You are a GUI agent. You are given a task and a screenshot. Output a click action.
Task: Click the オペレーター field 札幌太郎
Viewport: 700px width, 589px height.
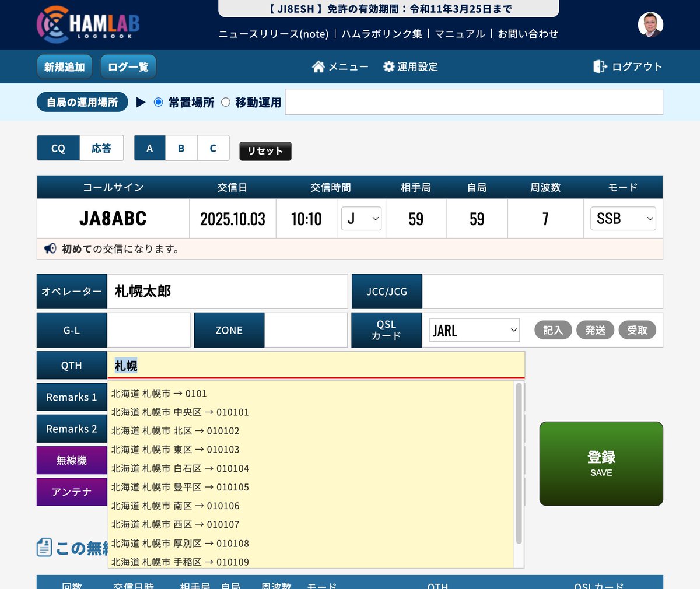(x=227, y=291)
